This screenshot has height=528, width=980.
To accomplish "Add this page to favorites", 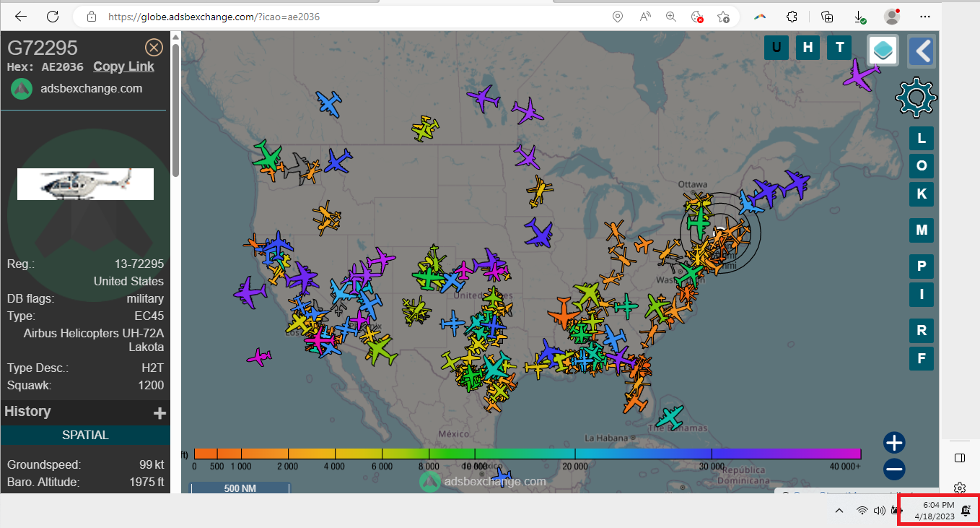I will [723, 16].
